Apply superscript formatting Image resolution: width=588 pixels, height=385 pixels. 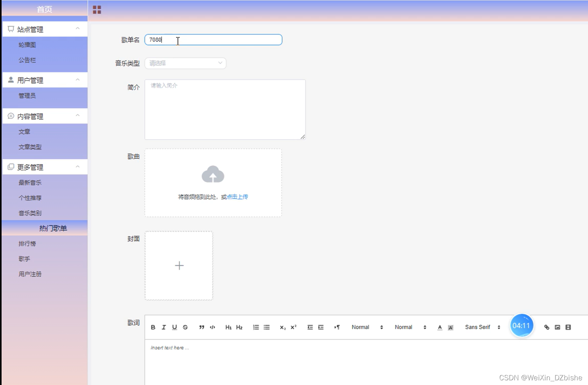click(x=294, y=327)
